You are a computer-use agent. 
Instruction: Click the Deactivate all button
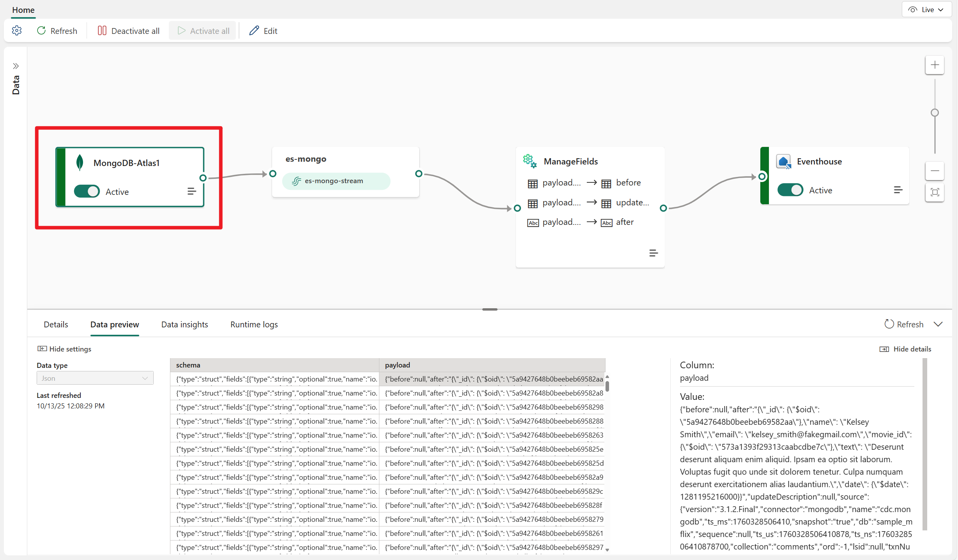[x=129, y=31]
